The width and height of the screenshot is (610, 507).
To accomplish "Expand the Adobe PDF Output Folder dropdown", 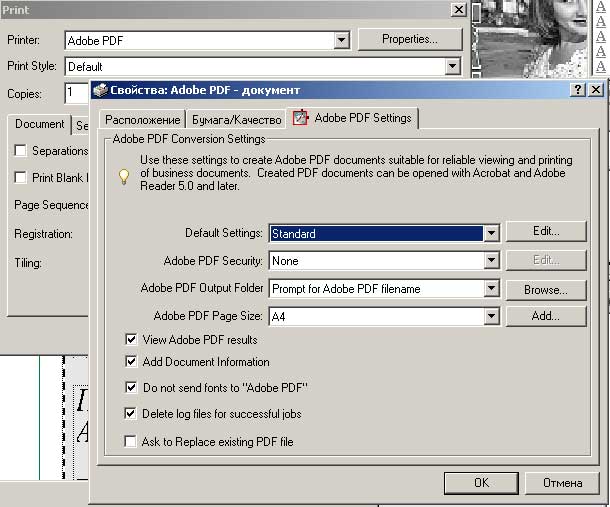I will coord(491,288).
